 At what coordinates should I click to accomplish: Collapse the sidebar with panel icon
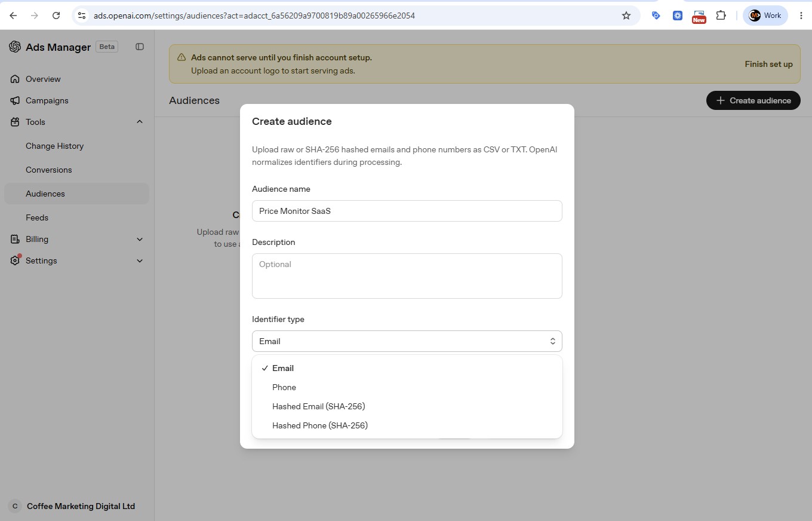140,47
